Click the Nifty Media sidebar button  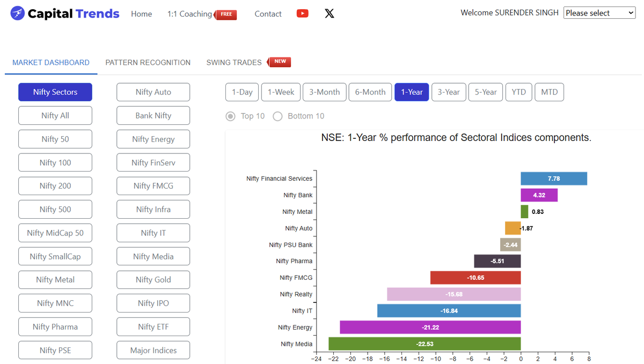(x=153, y=256)
